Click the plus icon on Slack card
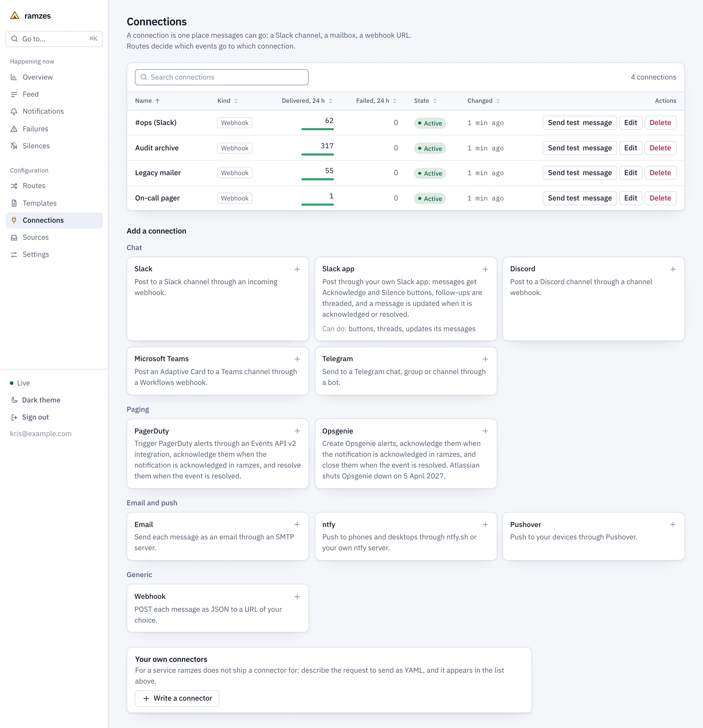 click(297, 269)
